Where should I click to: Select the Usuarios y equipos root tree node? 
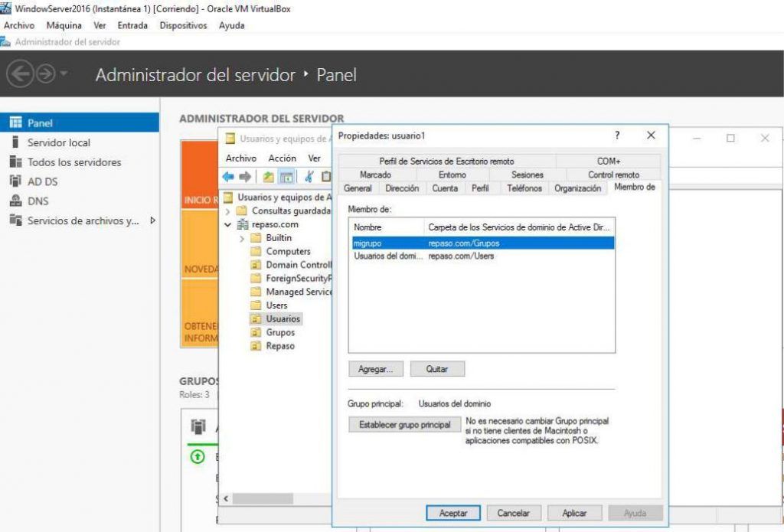284,197
